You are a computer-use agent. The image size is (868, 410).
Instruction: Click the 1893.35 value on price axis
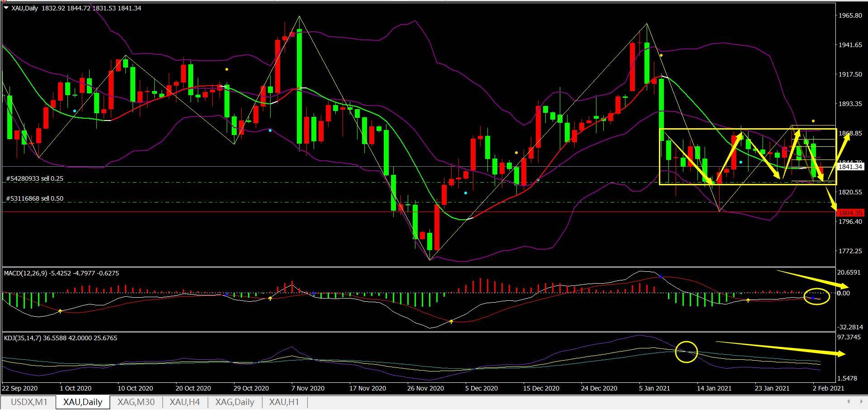point(850,104)
